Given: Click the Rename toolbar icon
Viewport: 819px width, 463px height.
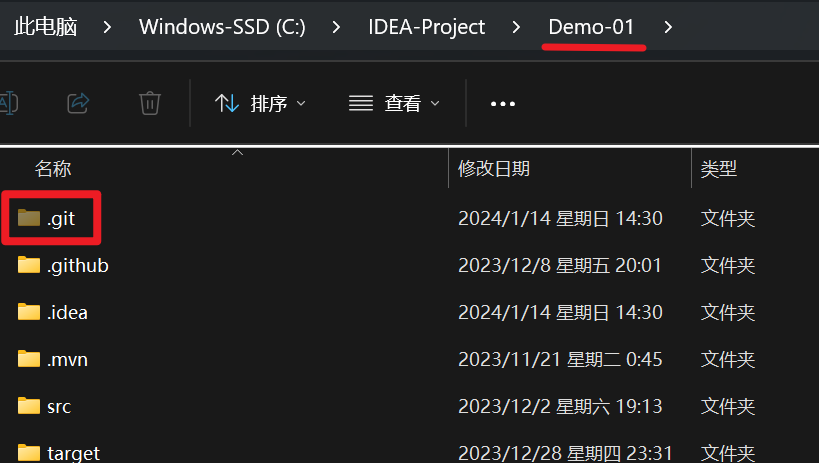Looking at the screenshot, I should tap(7, 103).
